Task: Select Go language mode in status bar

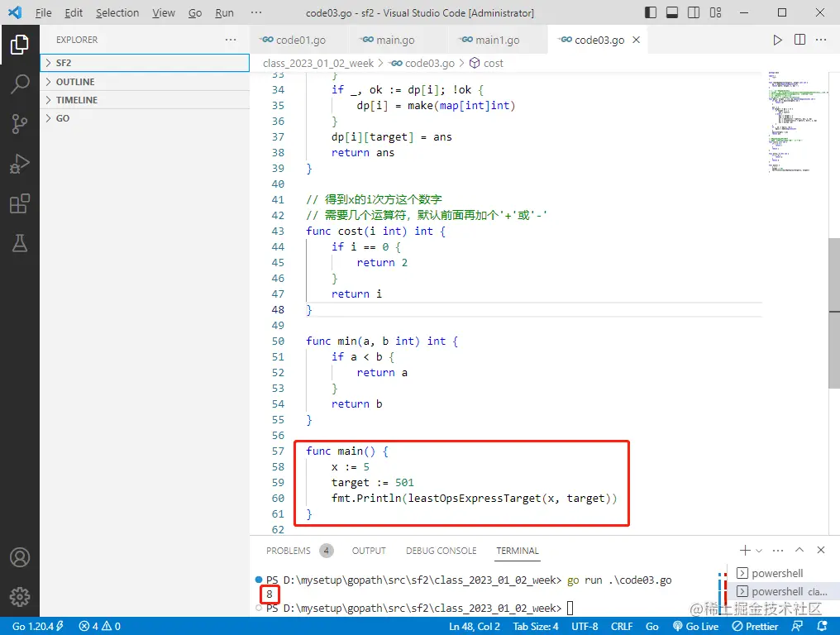Action: tap(652, 626)
